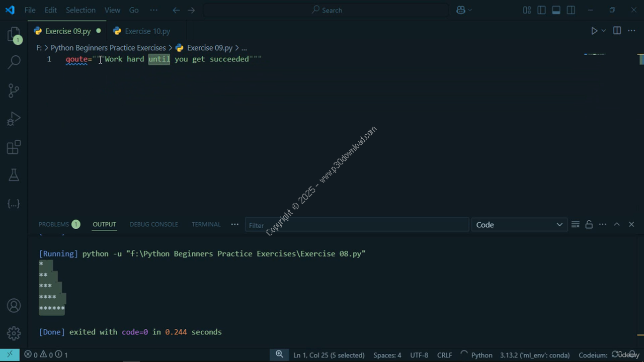Screen dimensions: 644x362
Task: Open the Customize Layout button
Action: 527,10
